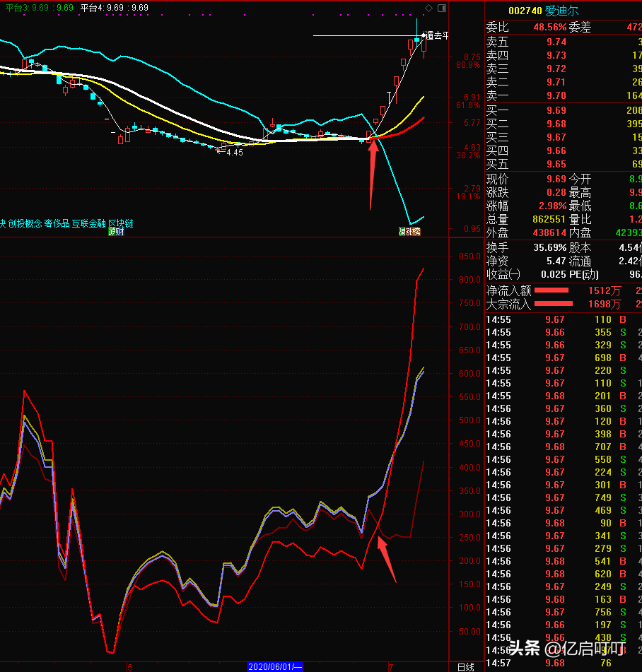Image resolution: width=642 pixels, height=672 pixels.
Task: Click the 遁去平 marker near latest candle
Action: [436, 35]
